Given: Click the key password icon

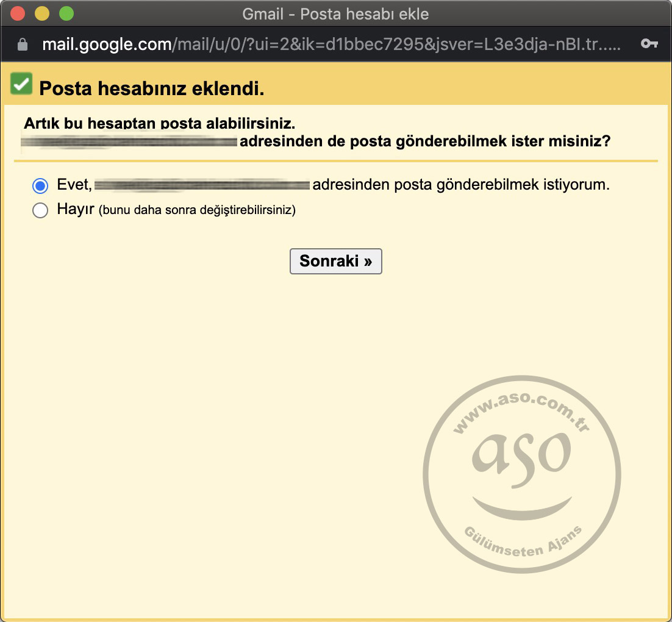Looking at the screenshot, I should [649, 44].
